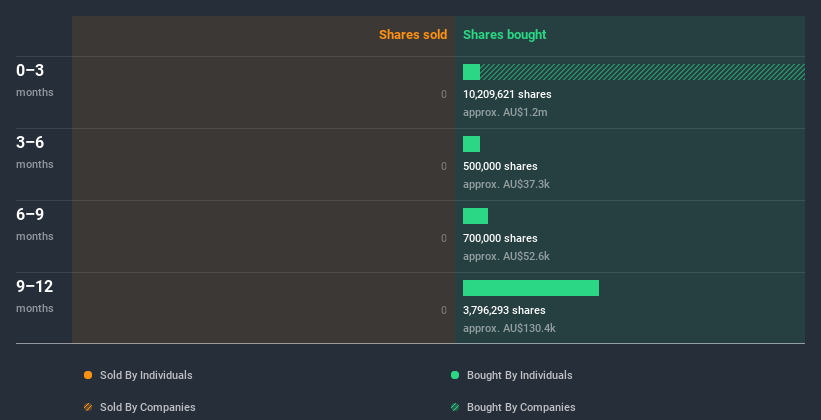Select the Sold By Companies legend label
821x420 pixels.
(x=148, y=407)
